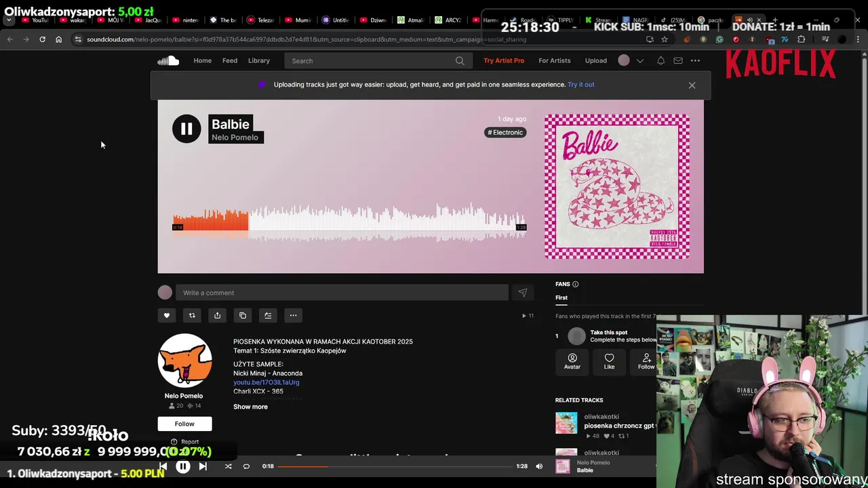This screenshot has width=868, height=488.
Task: Like the track with heart icon
Action: tap(167, 315)
